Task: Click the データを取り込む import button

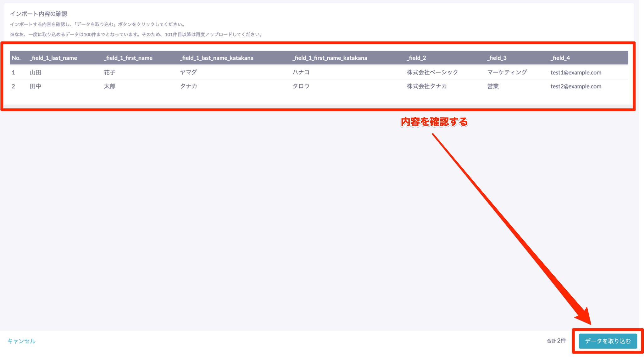Action: click(x=608, y=341)
